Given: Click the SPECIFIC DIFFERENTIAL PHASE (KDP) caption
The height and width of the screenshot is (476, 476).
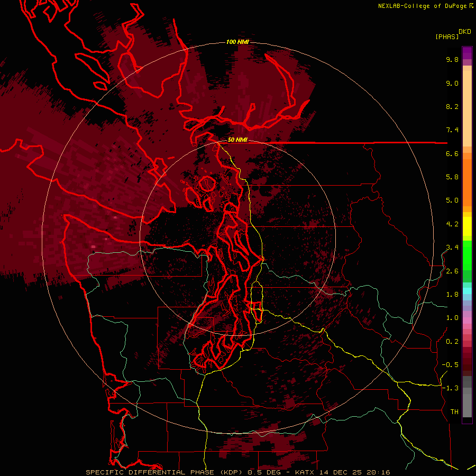Looking at the screenshot, I should (x=165, y=472).
